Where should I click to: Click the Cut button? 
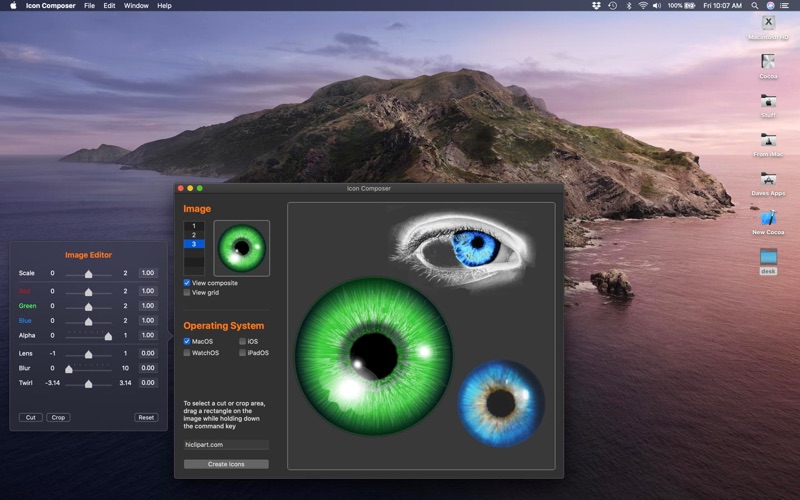pyautogui.click(x=31, y=417)
